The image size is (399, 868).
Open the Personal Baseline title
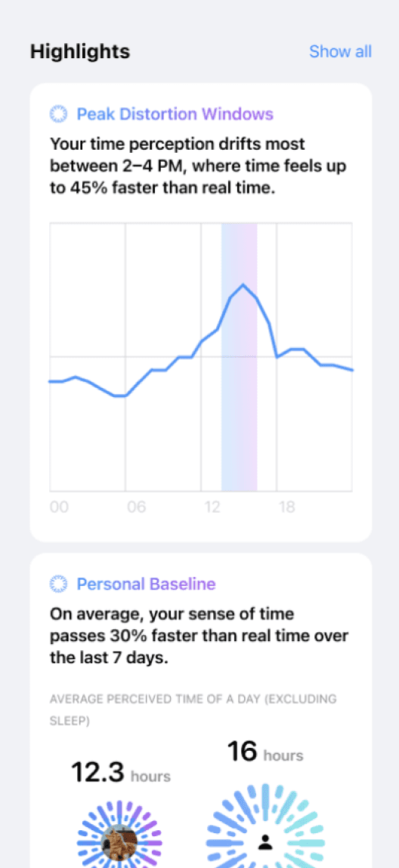(x=146, y=584)
